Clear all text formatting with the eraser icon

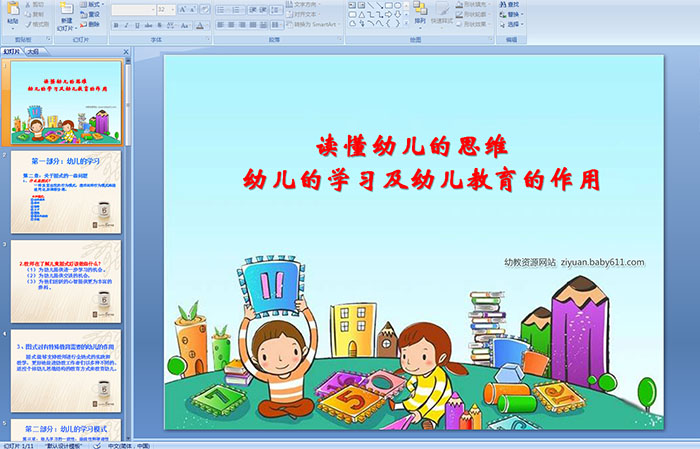(205, 9)
